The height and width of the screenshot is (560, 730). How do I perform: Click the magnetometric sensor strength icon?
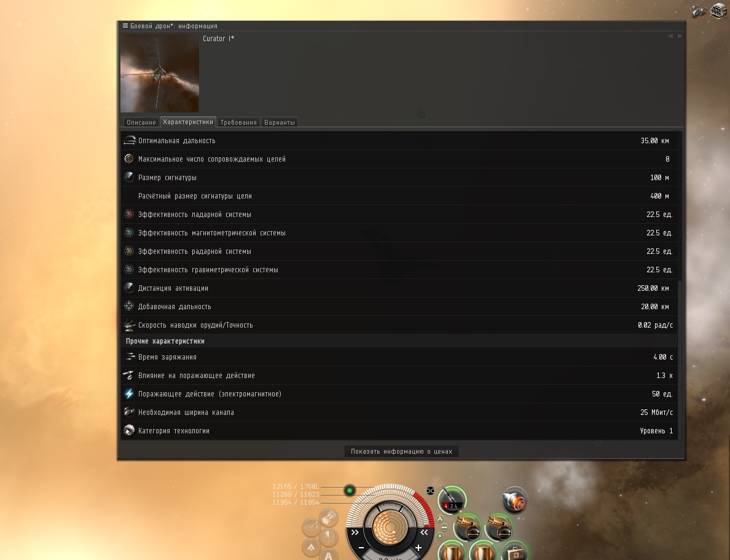point(130,233)
